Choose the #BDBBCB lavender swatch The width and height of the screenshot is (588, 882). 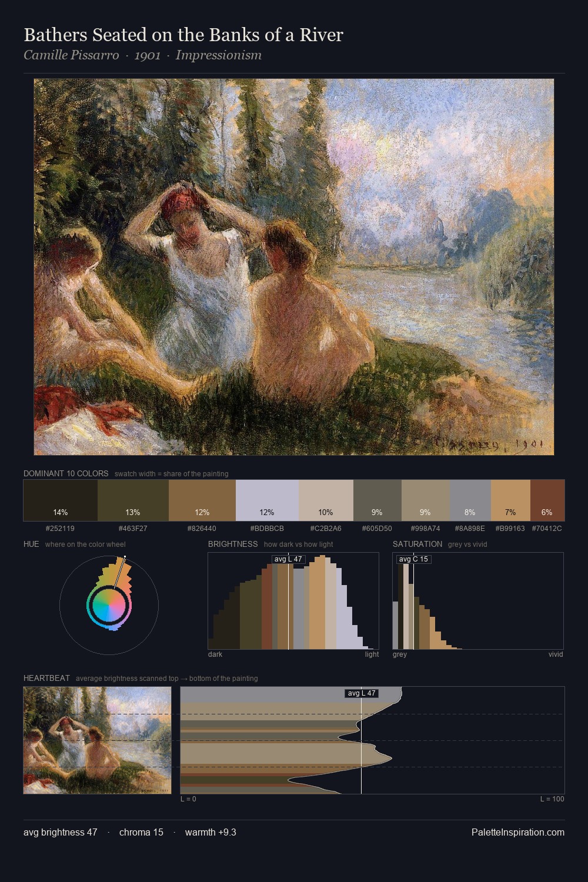click(267, 500)
